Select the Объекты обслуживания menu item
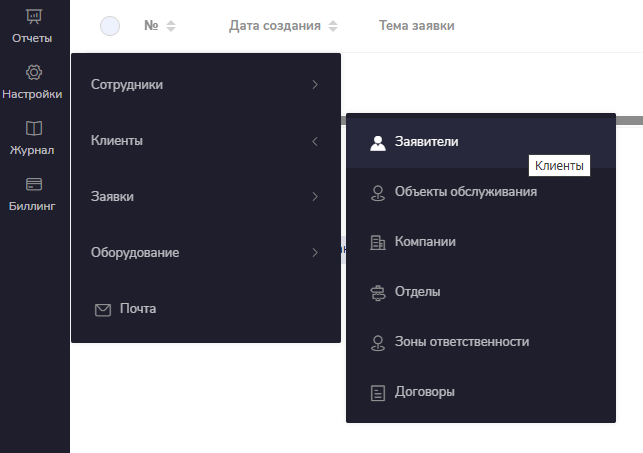The width and height of the screenshot is (643, 453). 465,192
